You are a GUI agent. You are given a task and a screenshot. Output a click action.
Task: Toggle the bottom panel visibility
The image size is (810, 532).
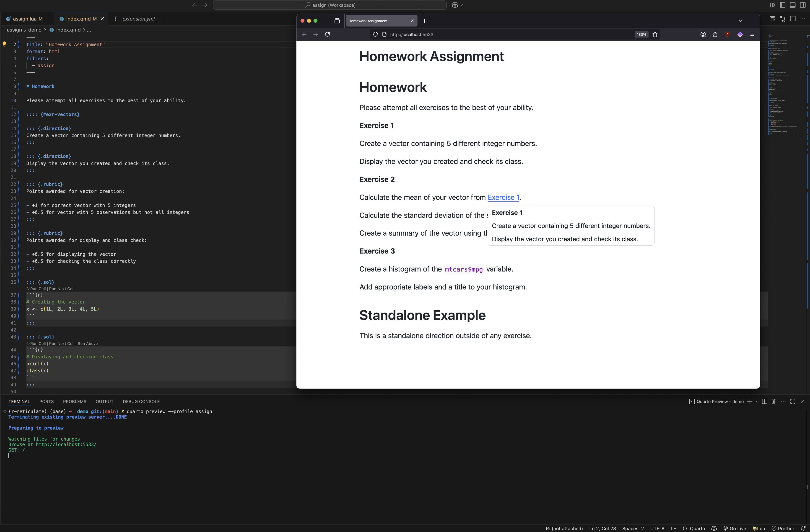click(x=793, y=5)
